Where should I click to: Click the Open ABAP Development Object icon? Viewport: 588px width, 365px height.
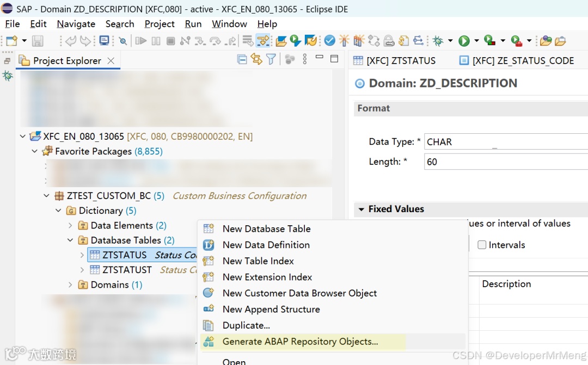click(x=281, y=40)
